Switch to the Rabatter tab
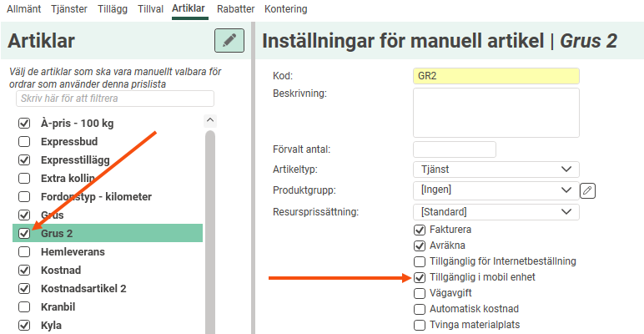Image resolution: width=644 pixels, height=334 pixels. 235,9
